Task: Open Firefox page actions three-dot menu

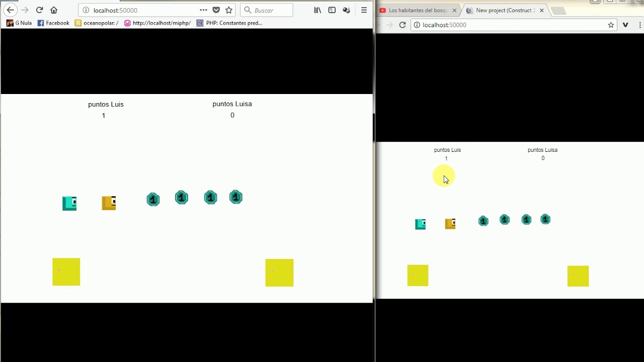Action: point(203,10)
